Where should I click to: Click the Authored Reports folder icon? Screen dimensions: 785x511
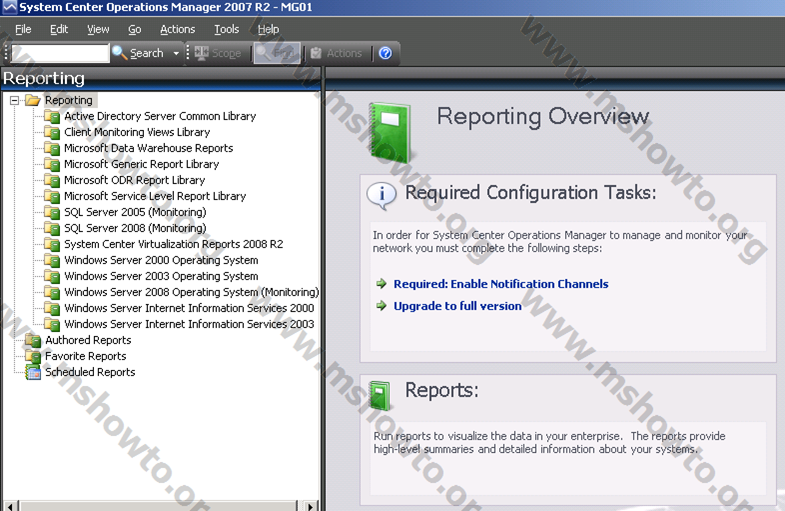pyautogui.click(x=33, y=341)
